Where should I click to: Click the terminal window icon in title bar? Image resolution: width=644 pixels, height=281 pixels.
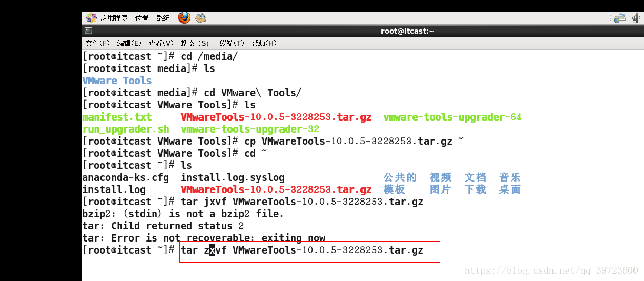88,31
